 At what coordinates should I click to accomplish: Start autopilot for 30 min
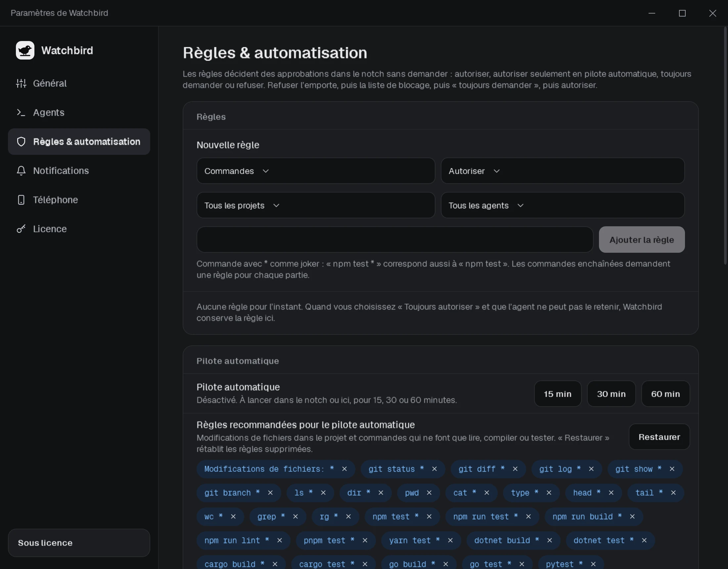611,394
